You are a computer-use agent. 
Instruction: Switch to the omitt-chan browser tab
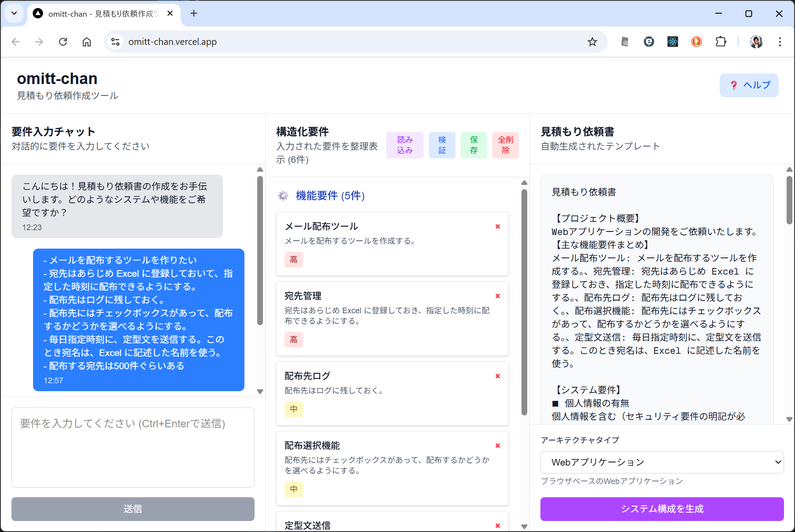(101, 14)
